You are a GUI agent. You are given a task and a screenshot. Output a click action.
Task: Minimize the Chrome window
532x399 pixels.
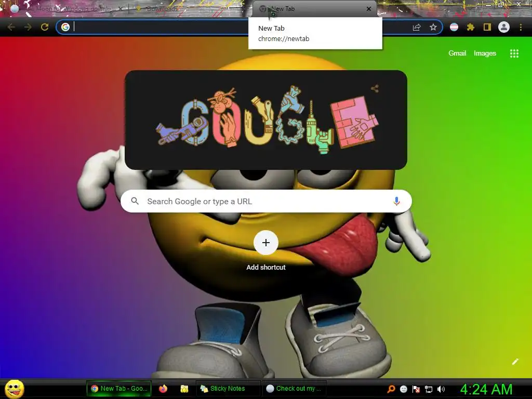pyautogui.click(x=488, y=5)
